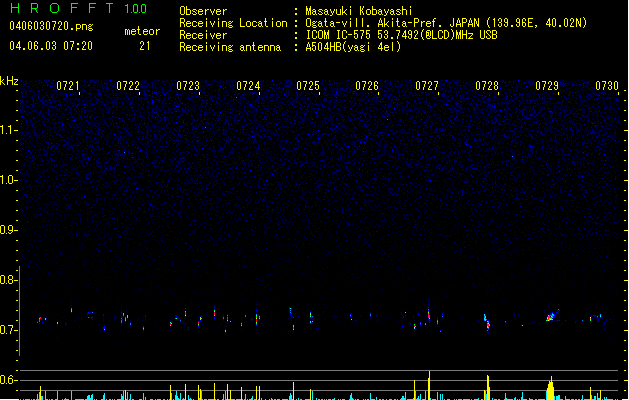Click the 0721 time marker

coord(67,86)
